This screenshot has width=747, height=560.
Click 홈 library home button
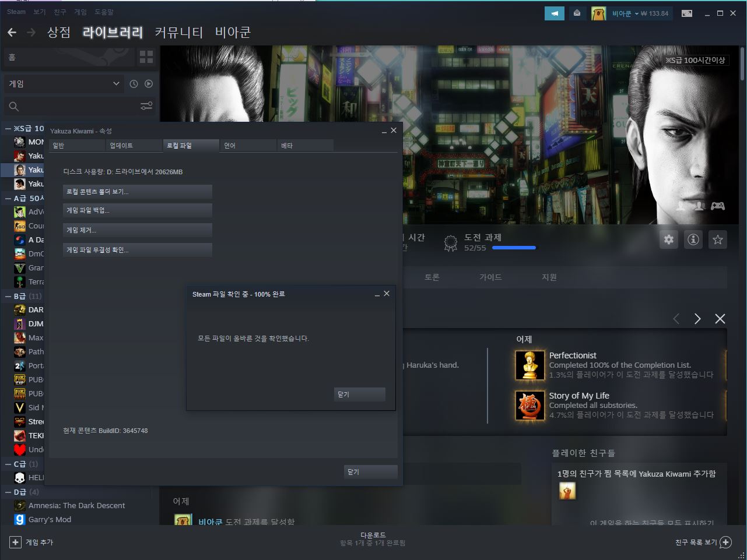tap(69, 57)
